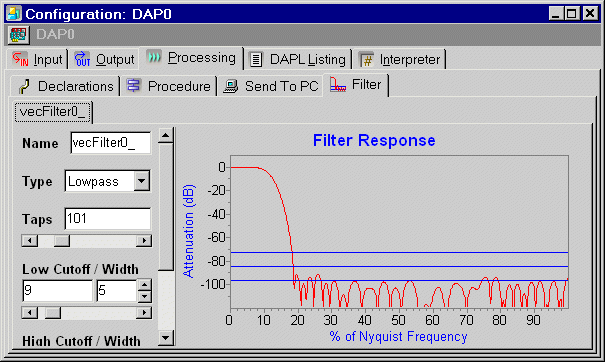Switch to the Interpreter tab

coord(400,59)
